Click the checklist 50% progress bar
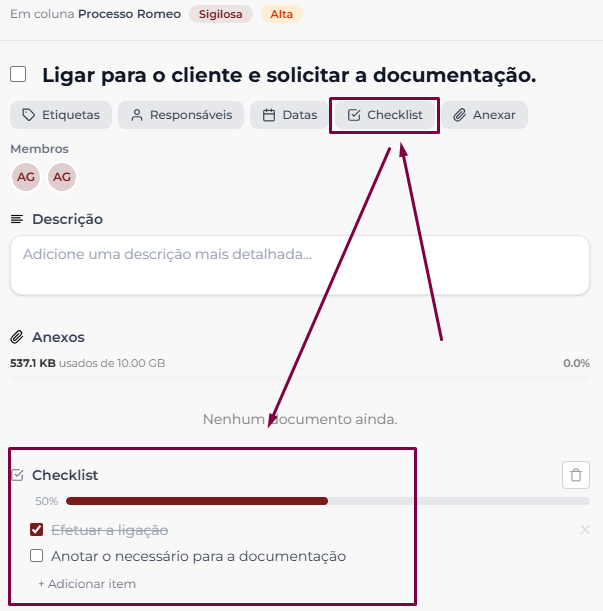 (x=328, y=501)
